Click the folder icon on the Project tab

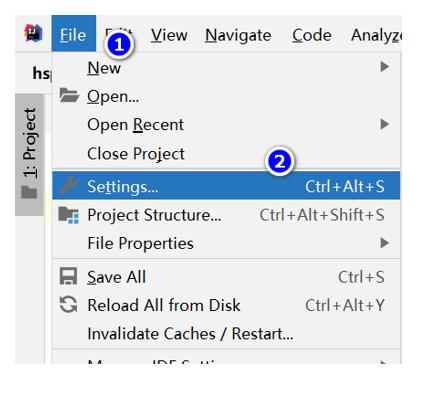click(x=29, y=192)
